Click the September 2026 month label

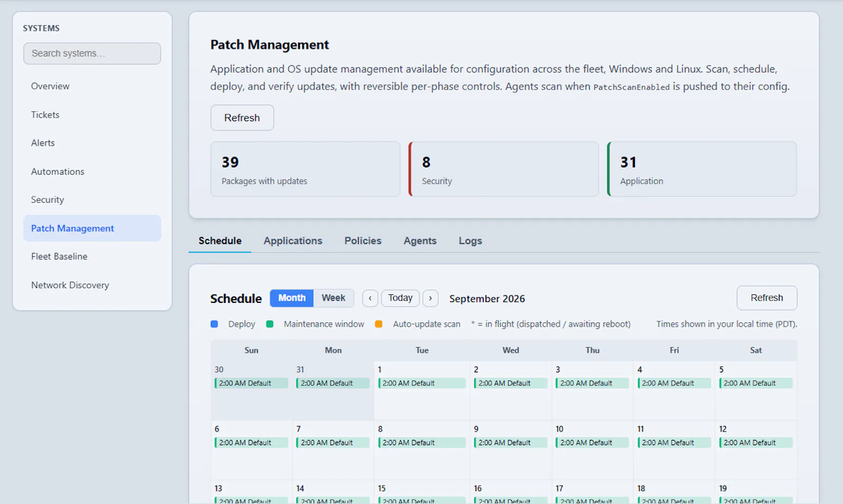click(x=487, y=299)
